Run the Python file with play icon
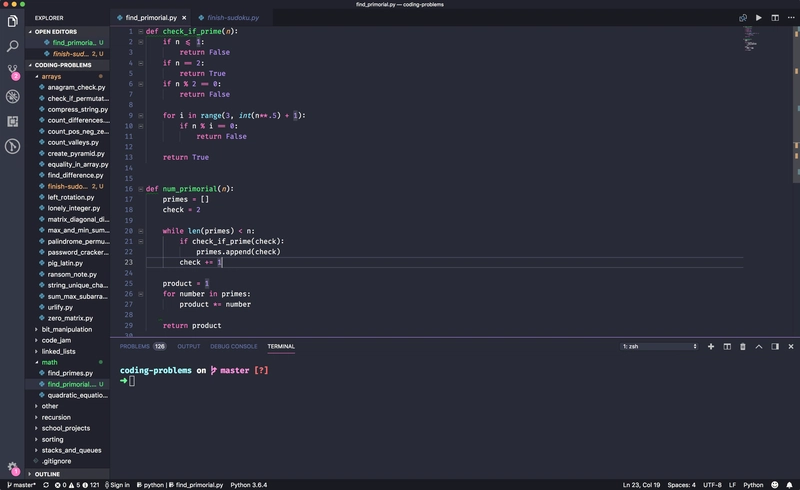 (x=759, y=17)
